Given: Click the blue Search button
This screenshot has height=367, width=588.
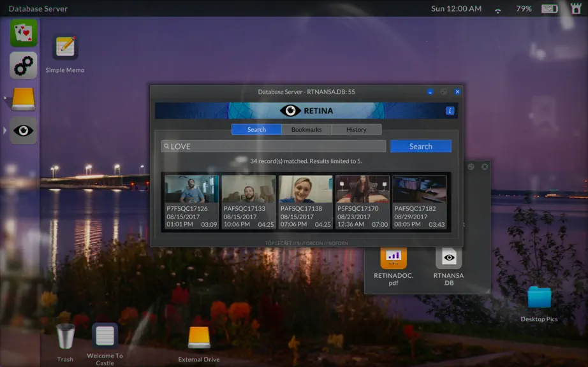Looking at the screenshot, I should (x=421, y=147).
